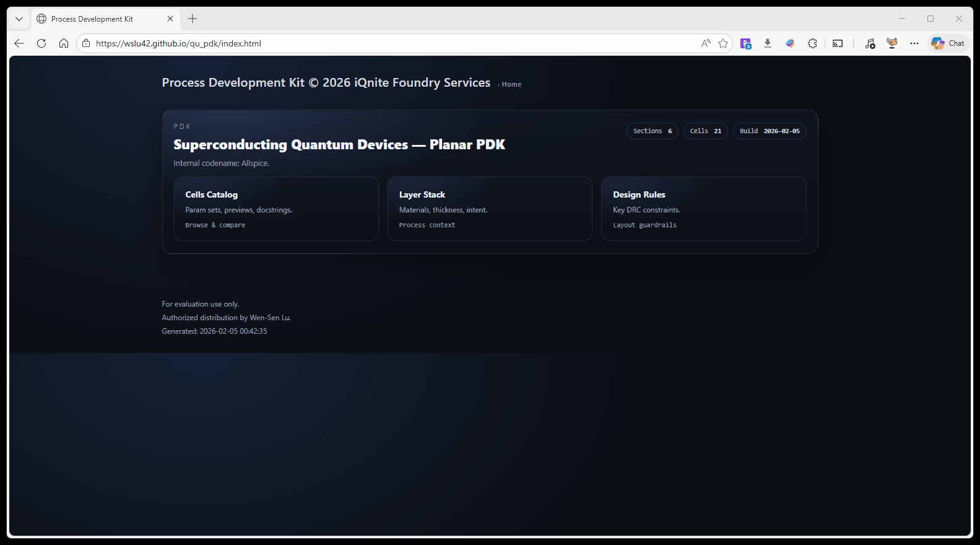Cast media to device icon
This screenshot has width=980, height=545.
838,43
